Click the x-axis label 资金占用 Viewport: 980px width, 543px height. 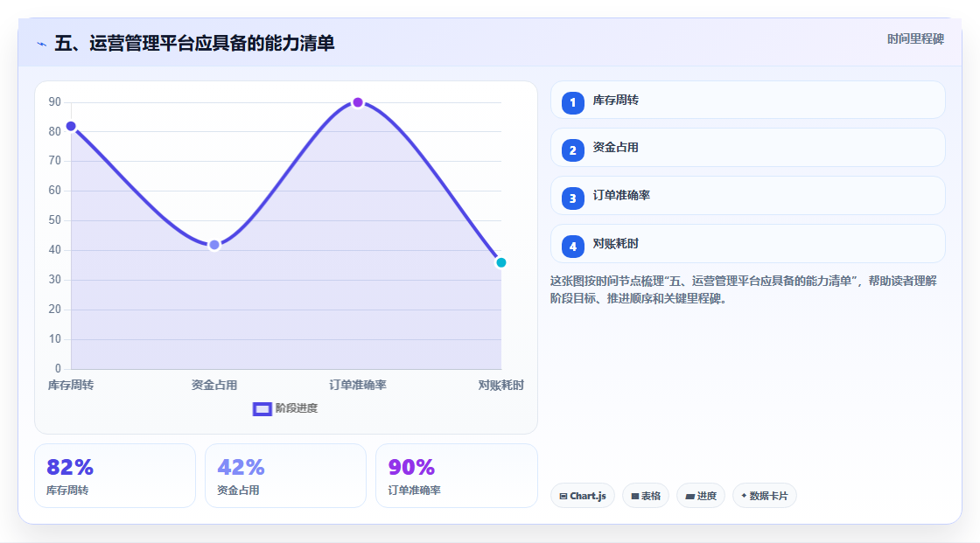[214, 386]
